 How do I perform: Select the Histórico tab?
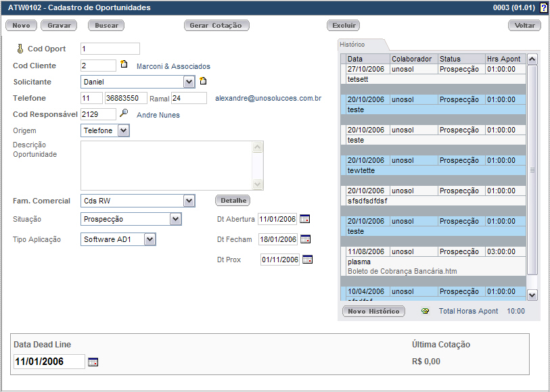tap(352, 44)
